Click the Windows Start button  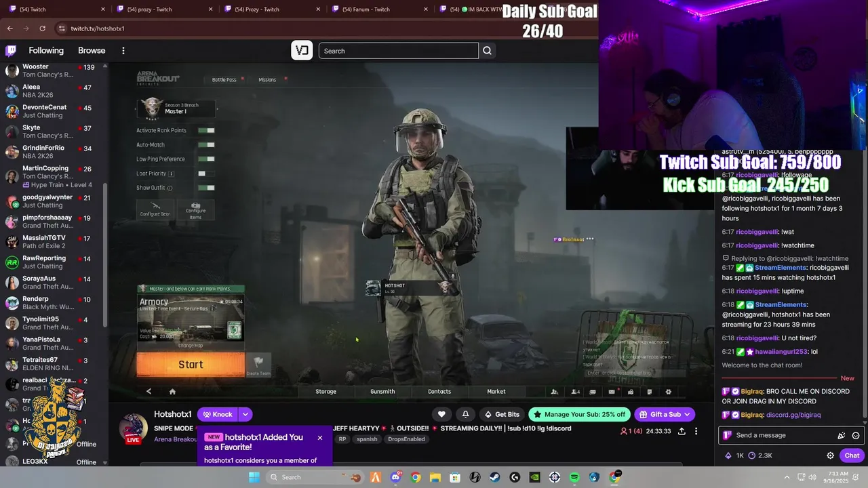(254, 477)
